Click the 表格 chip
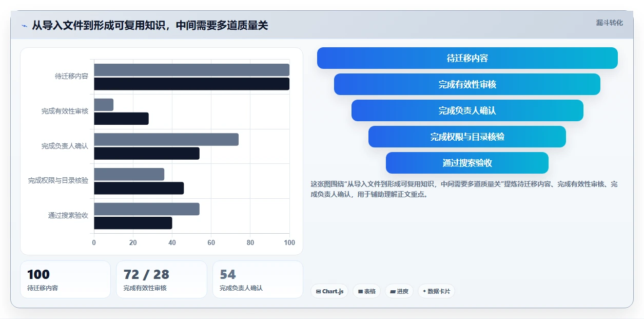 (366, 291)
